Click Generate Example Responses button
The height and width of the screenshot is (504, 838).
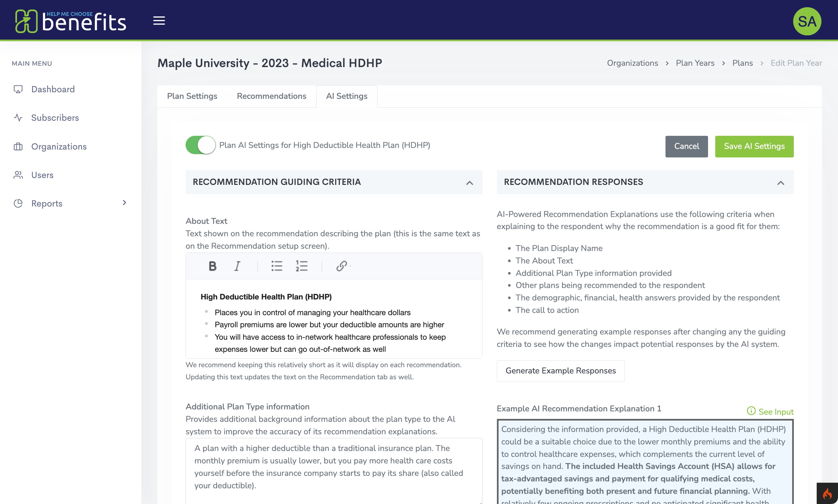[x=560, y=371]
